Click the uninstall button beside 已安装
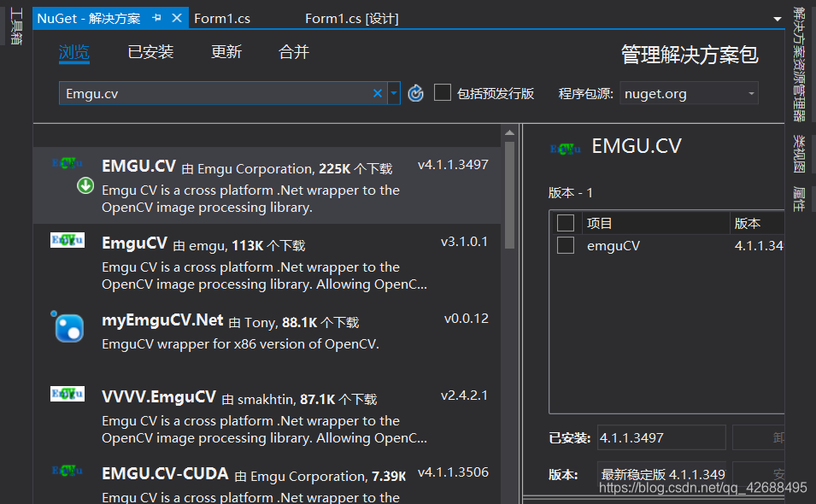The image size is (816, 504). point(759,437)
